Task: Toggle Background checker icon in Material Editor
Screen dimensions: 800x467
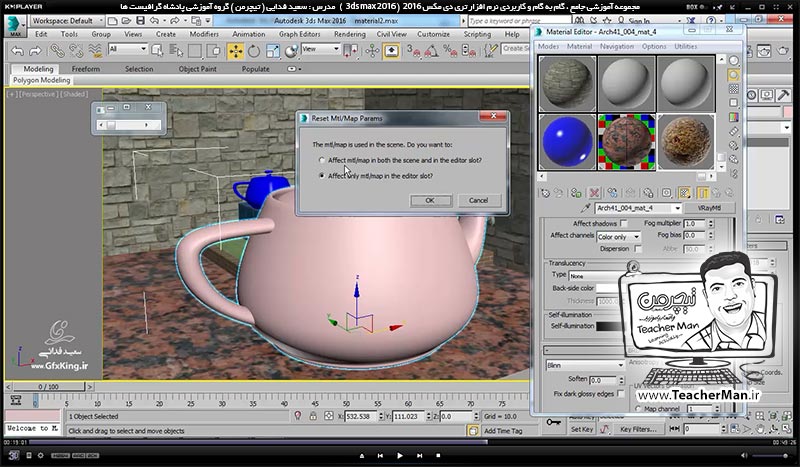Action: (734, 89)
